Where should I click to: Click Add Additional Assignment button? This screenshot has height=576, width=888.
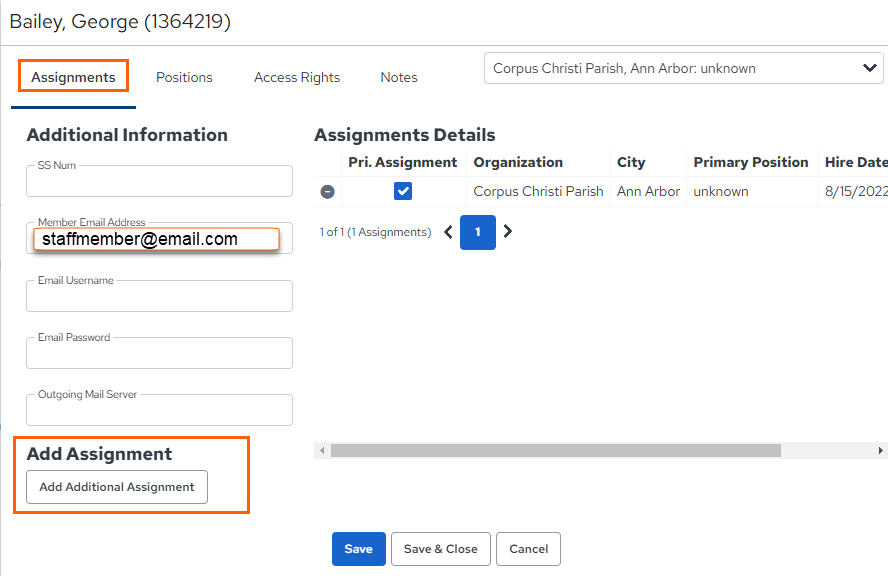tap(117, 487)
